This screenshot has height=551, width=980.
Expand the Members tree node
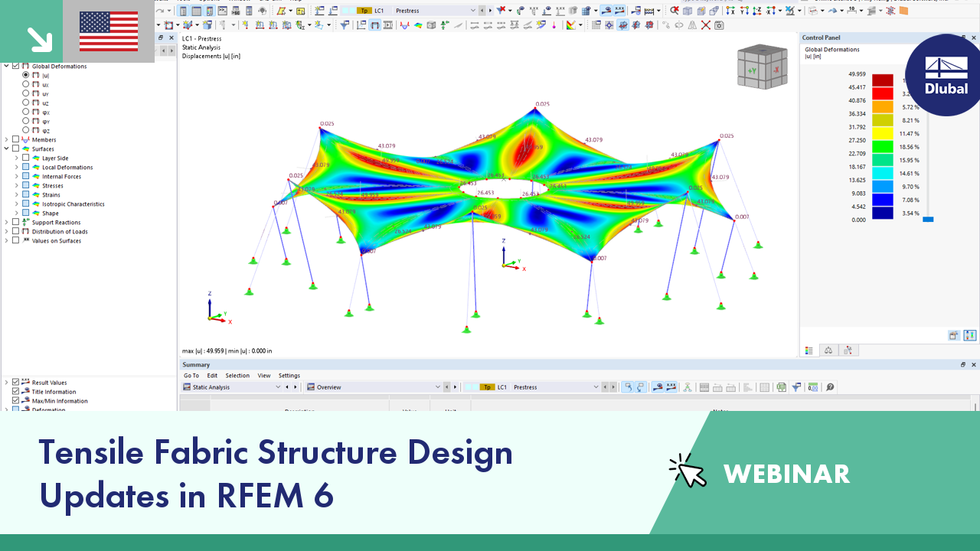6,139
